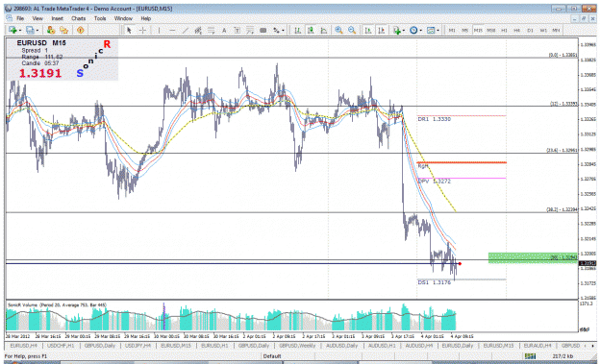Select the Text tool (A)

(x=224, y=30)
